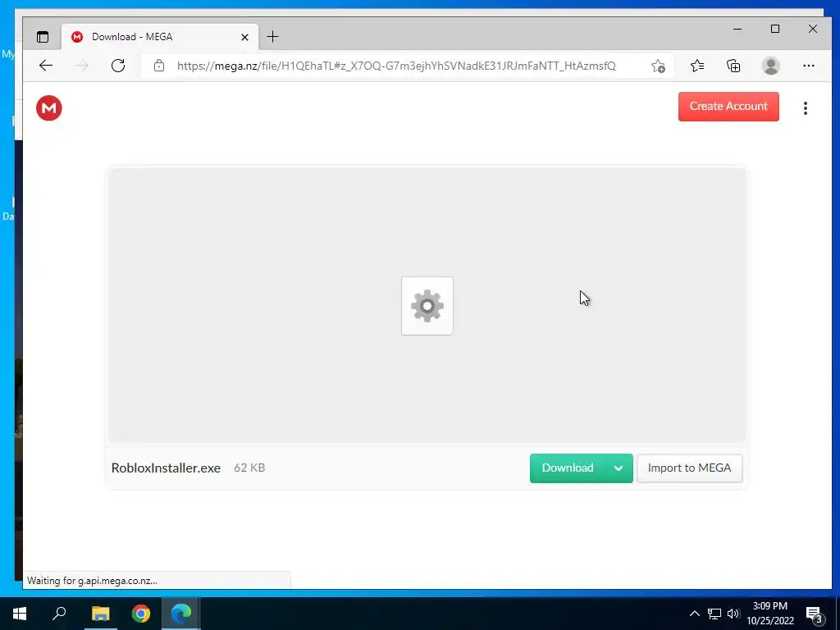Close the Download - MEGA tab
This screenshot has height=630, width=840.
tap(244, 37)
